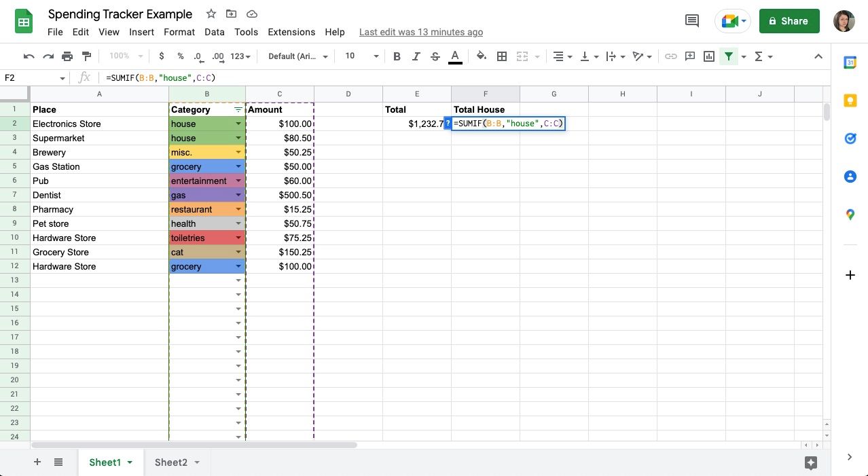The width and height of the screenshot is (868, 476).
Task: Open the Category column filter icon
Action: click(238, 109)
